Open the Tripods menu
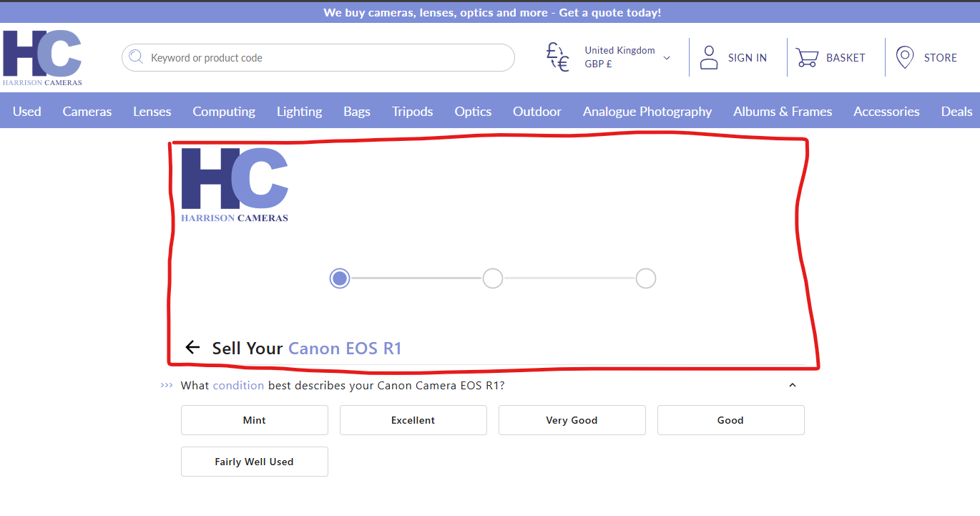Screen dimensions: 980x516 [413, 111]
